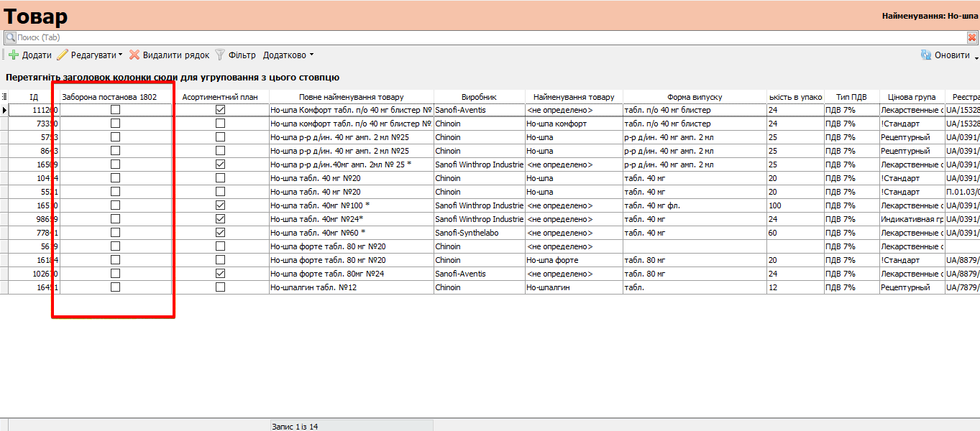The image size is (980, 431).
Task: Click the Видалити рядок button label
Action: pos(176,55)
